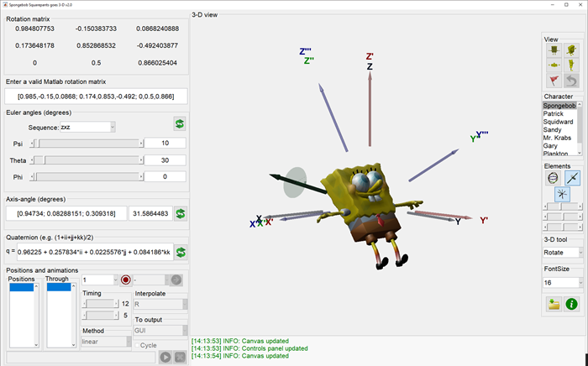Select Squidward in the Character list
Viewport: 588px width, 366px height.
click(558, 122)
